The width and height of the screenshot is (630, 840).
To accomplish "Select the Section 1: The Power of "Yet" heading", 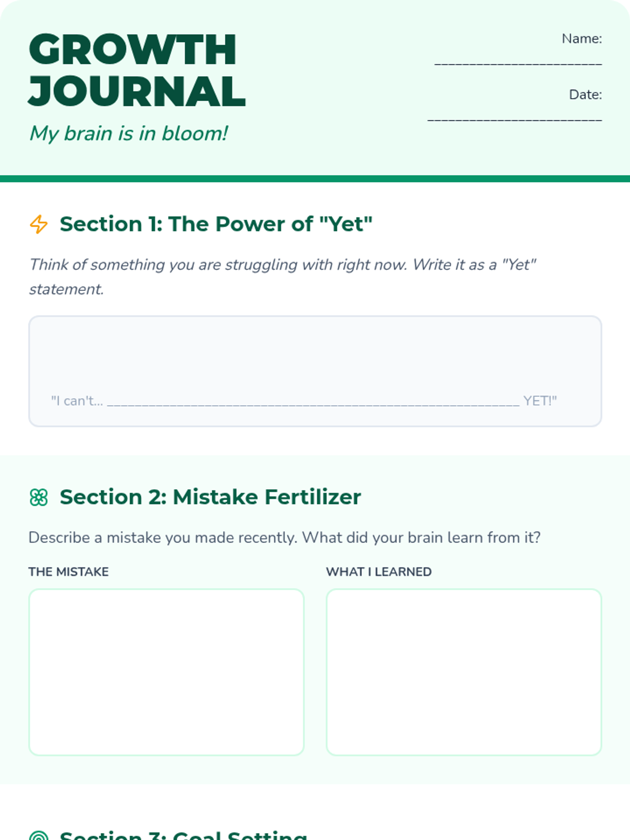I will click(216, 224).
